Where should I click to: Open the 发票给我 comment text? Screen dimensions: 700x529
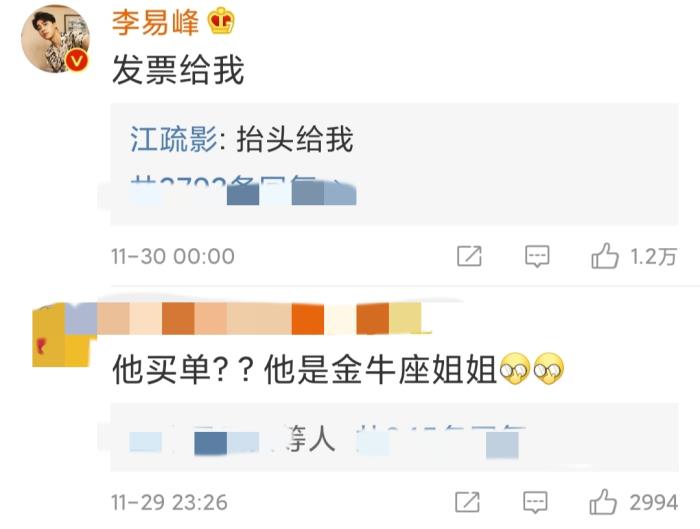click(x=178, y=70)
